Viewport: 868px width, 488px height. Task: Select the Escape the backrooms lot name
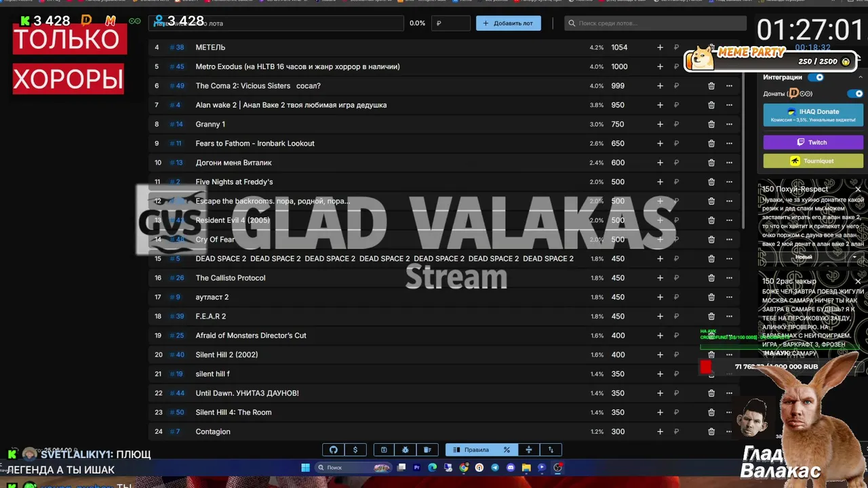pyautogui.click(x=273, y=201)
